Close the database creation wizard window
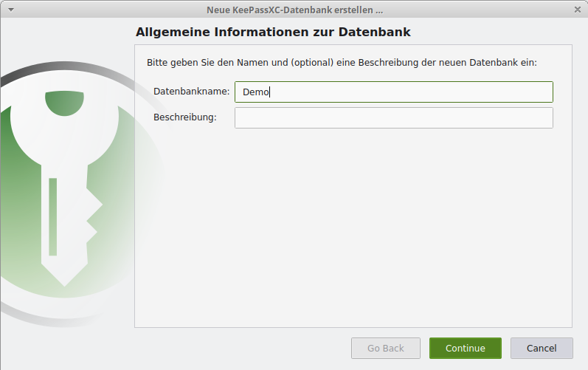The image size is (588, 370). point(577,10)
